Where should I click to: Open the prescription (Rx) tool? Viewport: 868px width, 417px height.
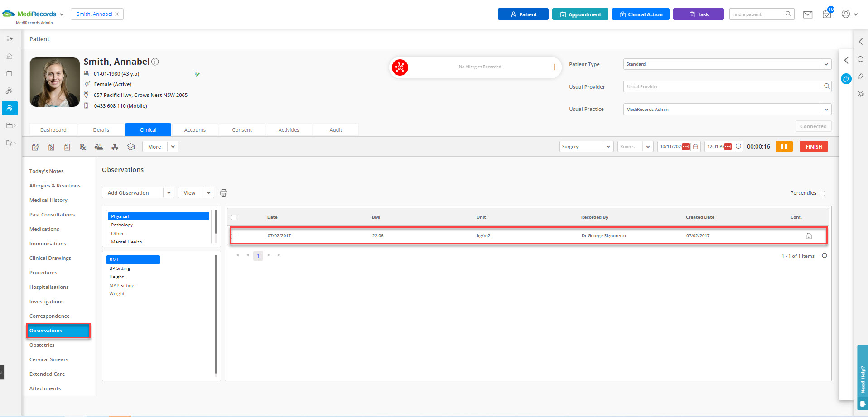point(83,147)
